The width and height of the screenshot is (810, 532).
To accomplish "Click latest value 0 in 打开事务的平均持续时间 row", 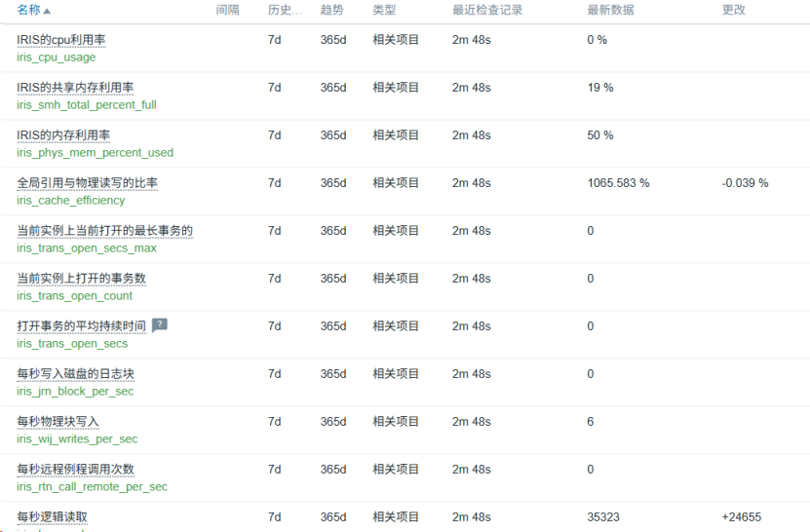I will coord(590,325).
